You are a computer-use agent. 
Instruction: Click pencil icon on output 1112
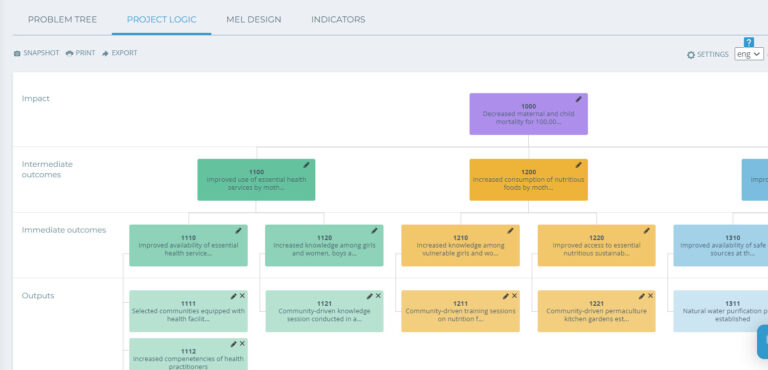coord(234,344)
